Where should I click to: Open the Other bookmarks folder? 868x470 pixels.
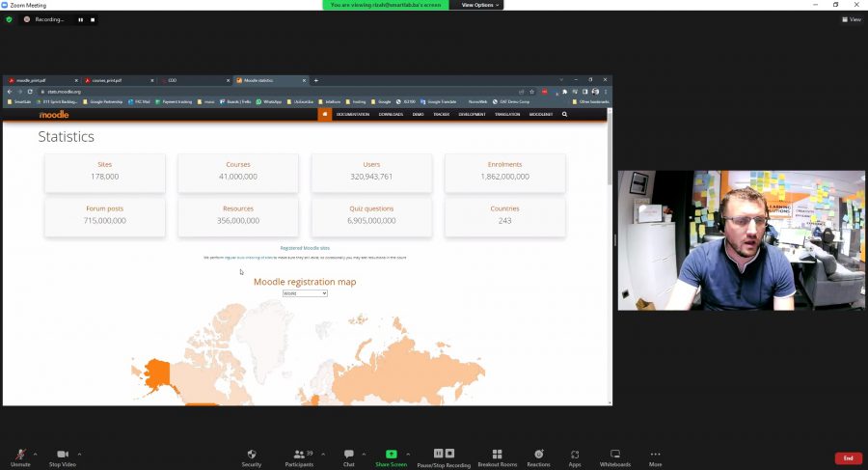(590, 102)
